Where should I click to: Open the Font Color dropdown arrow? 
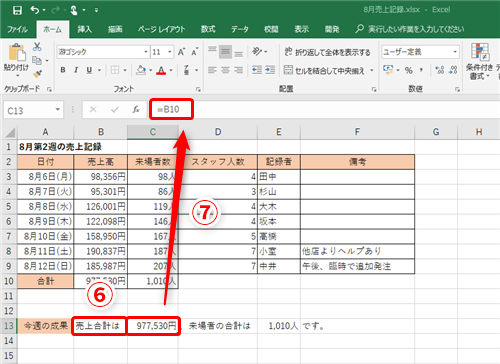(171, 70)
